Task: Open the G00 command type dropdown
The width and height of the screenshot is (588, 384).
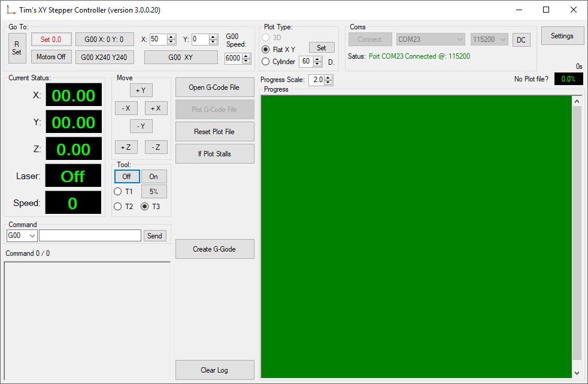Action: pos(22,235)
